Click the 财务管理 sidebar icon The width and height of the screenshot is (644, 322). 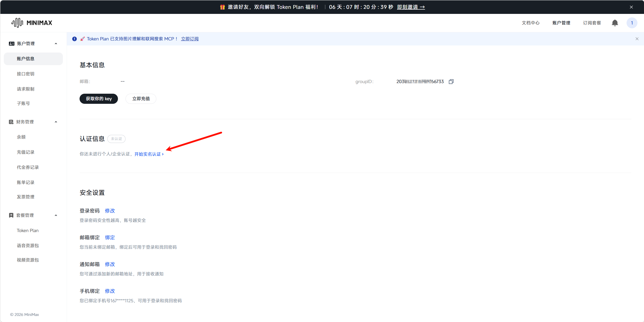pos(11,122)
